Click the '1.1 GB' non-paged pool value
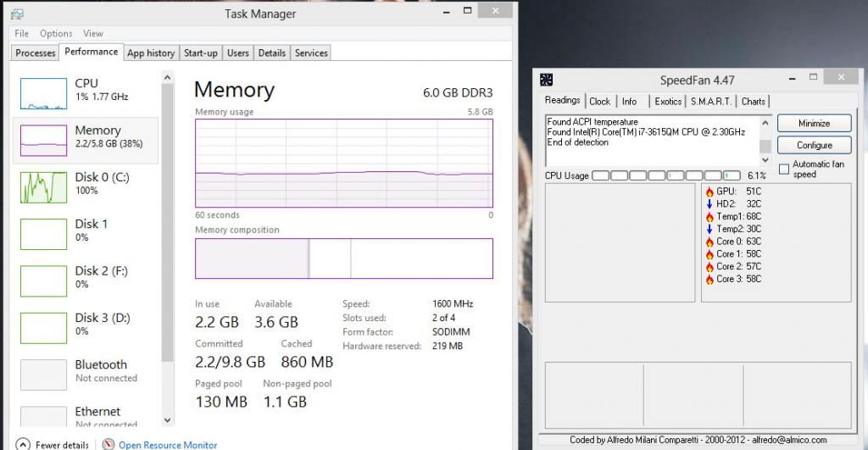This screenshot has height=450, width=868. tap(285, 402)
